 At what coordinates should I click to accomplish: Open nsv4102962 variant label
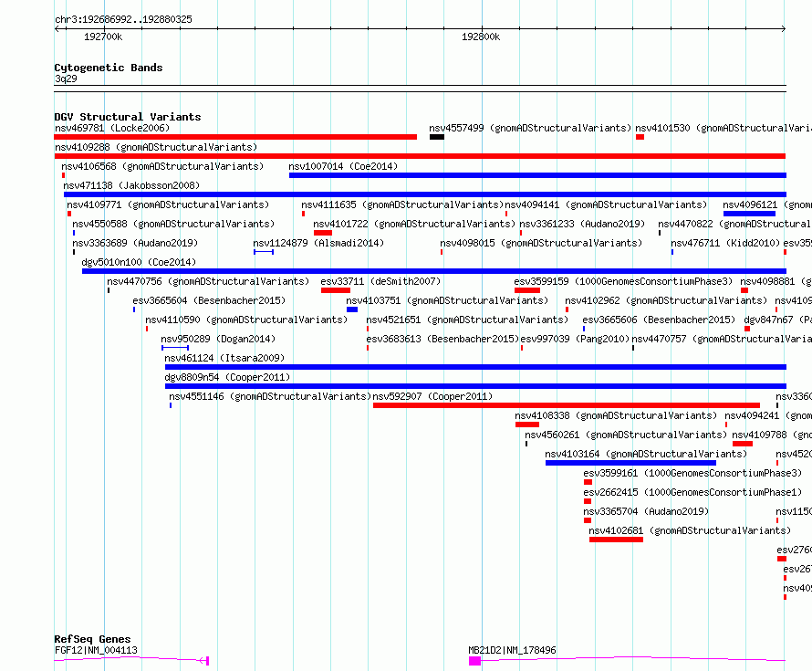click(x=666, y=300)
